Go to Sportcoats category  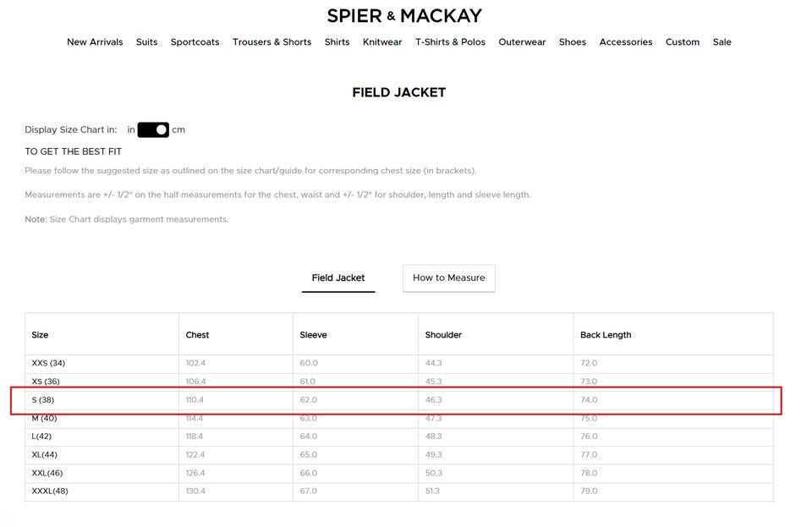[x=195, y=42]
